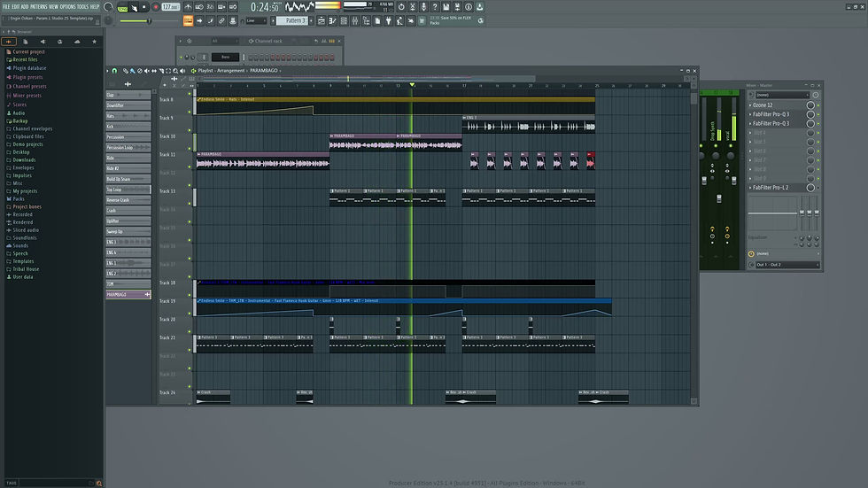Select the playlist Playback speaker tool
Viewport: 868px width, 488px height.
182,71
